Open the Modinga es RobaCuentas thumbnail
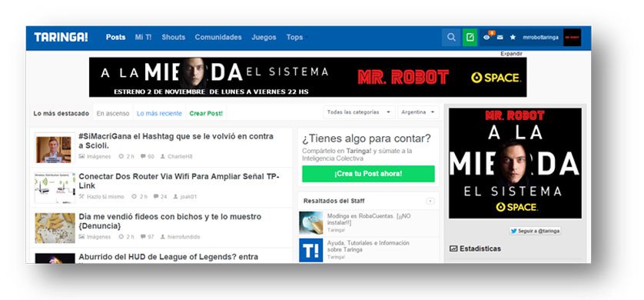The height and width of the screenshot is (300, 644). tap(311, 223)
